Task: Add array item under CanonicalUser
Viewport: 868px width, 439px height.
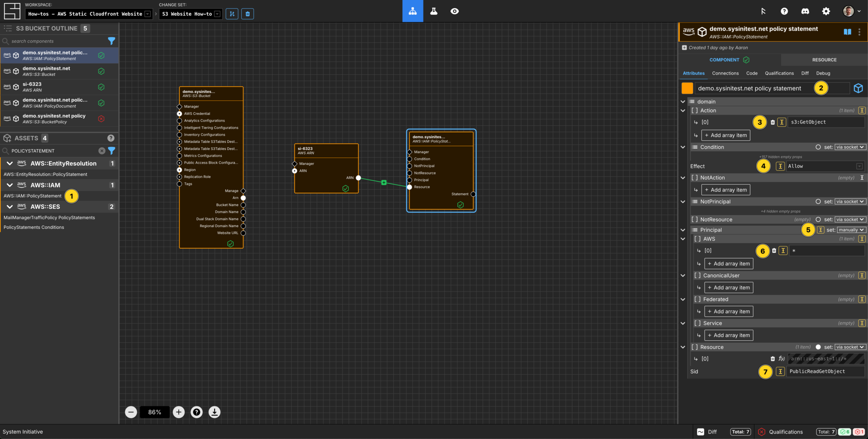Action: coord(728,288)
